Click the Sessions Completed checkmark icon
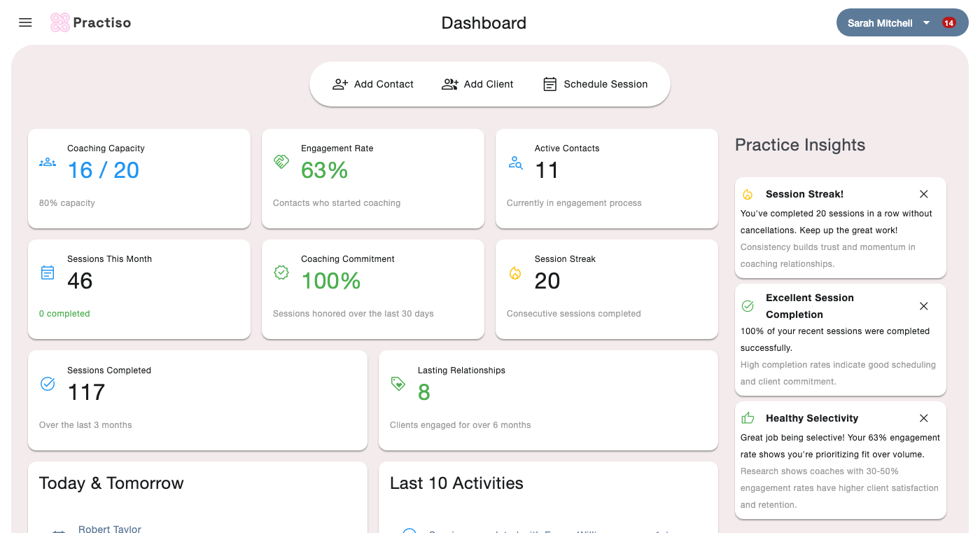Screen dimensions: 980x533 (x=48, y=384)
